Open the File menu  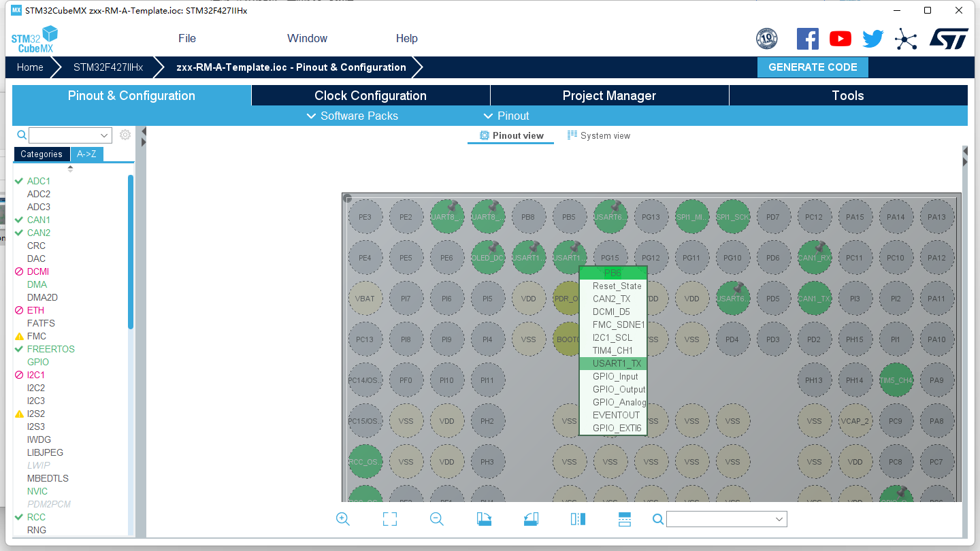pos(187,39)
